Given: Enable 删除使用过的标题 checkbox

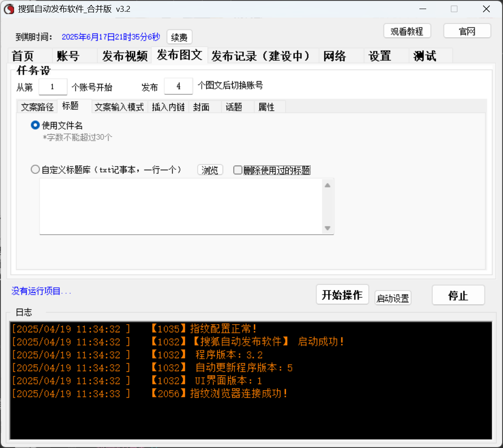Looking at the screenshot, I should click(272, 170).
